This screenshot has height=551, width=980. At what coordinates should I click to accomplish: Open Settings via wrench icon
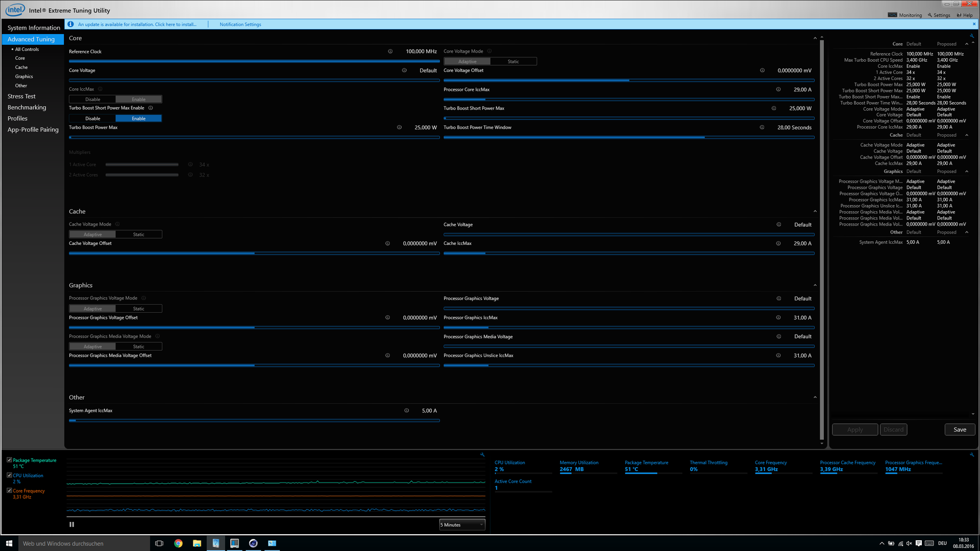pyautogui.click(x=929, y=15)
